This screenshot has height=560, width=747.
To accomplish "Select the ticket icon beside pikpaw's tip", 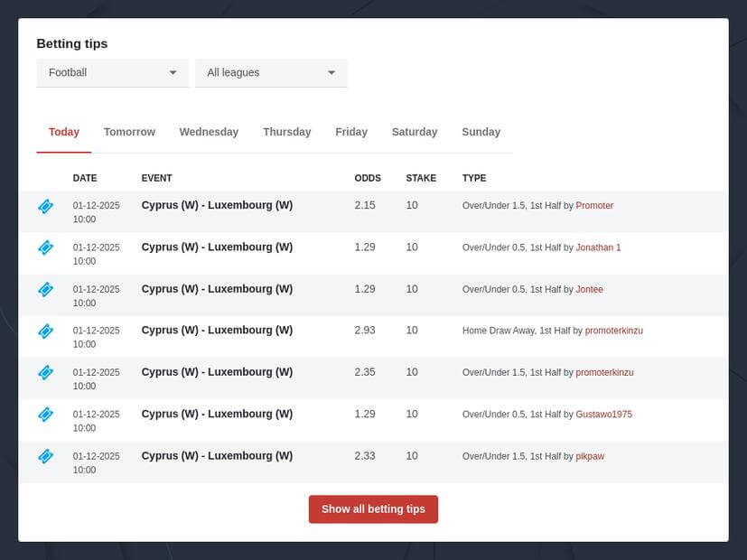I will click(45, 457).
